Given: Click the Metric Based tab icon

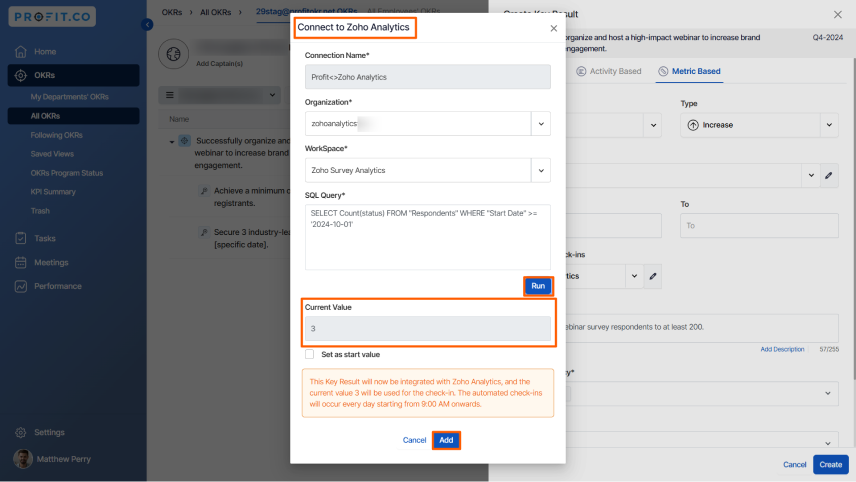Looking at the screenshot, I should pos(663,71).
